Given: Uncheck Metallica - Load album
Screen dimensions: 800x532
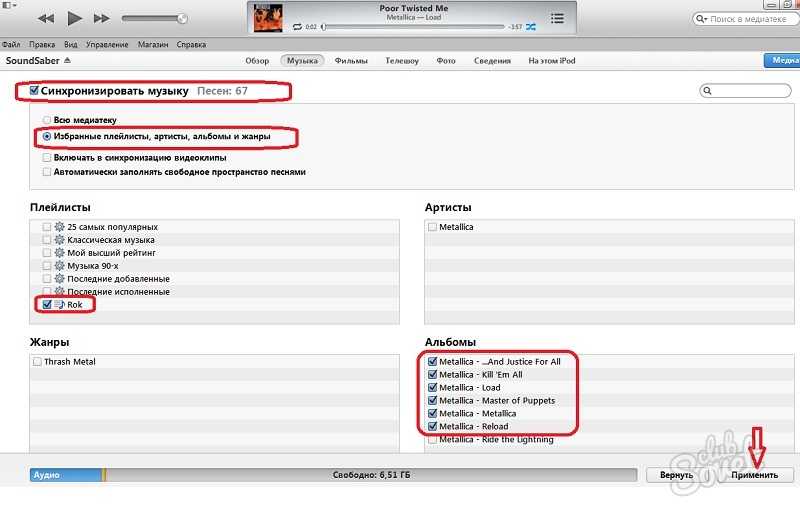Looking at the screenshot, I should (433, 387).
